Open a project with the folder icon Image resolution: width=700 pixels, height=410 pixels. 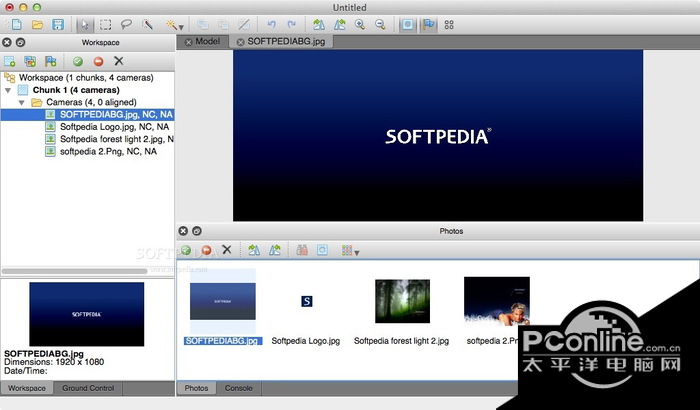coord(37,24)
